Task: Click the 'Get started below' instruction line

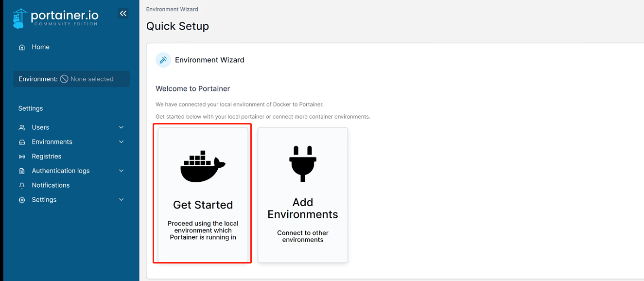Action: [x=263, y=117]
